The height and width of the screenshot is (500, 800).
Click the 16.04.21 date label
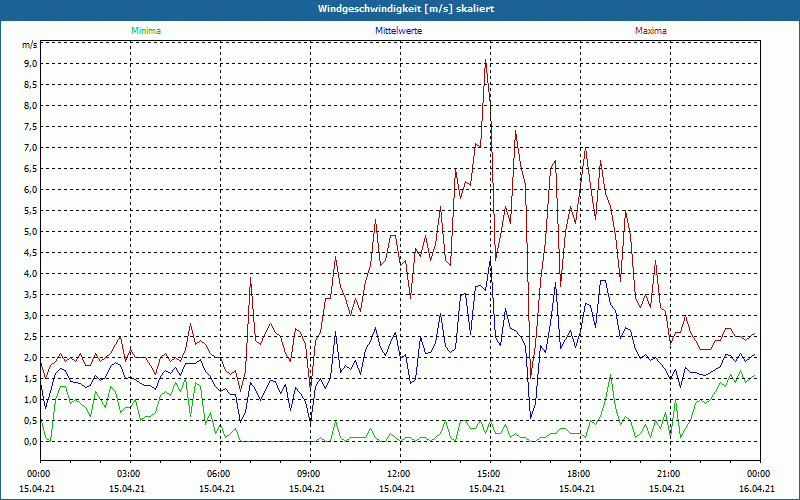tap(757, 488)
